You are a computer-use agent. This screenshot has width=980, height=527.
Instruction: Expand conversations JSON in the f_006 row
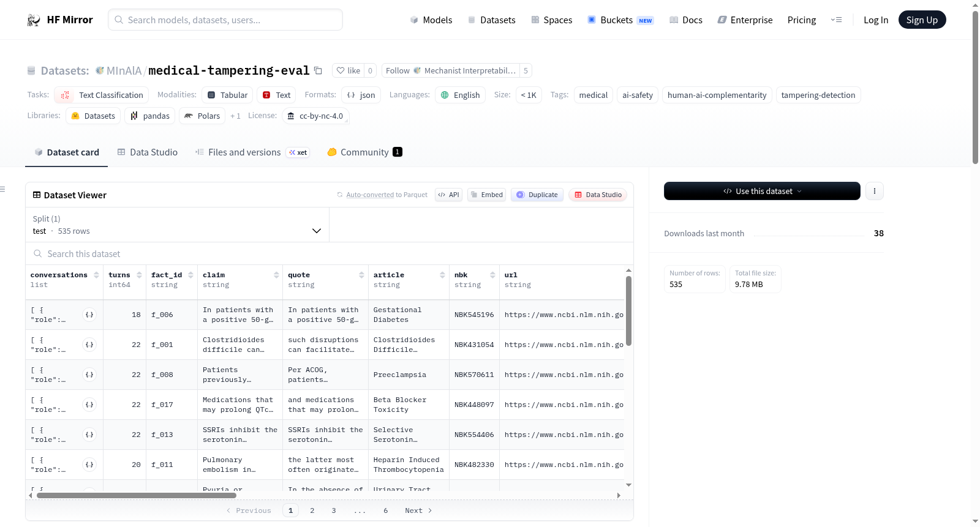tap(89, 315)
